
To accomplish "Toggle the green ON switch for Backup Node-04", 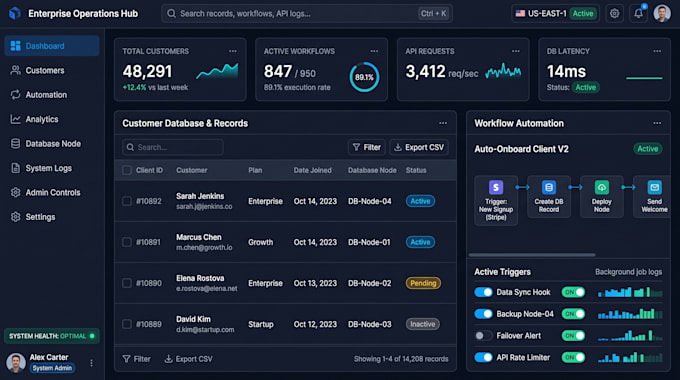I will (573, 314).
